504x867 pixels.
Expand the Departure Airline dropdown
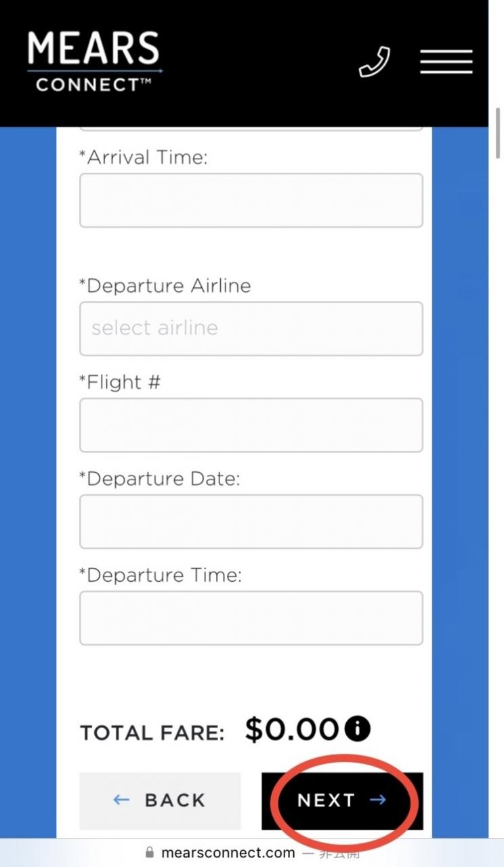(251, 329)
